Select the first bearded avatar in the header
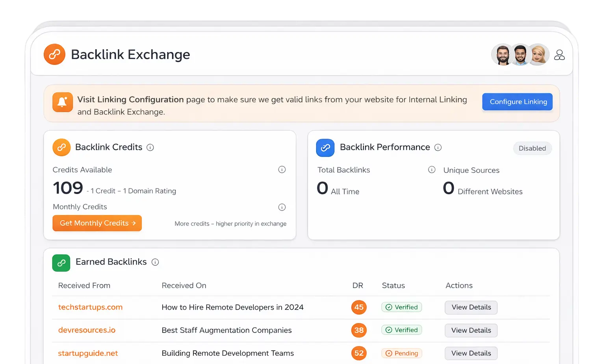605x364 pixels. [x=503, y=55]
